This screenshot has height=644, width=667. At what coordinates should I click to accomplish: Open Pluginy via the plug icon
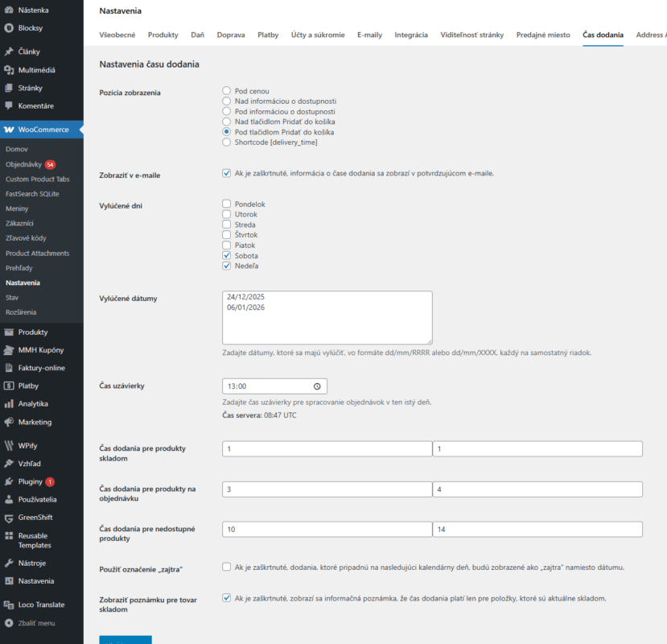click(x=9, y=481)
